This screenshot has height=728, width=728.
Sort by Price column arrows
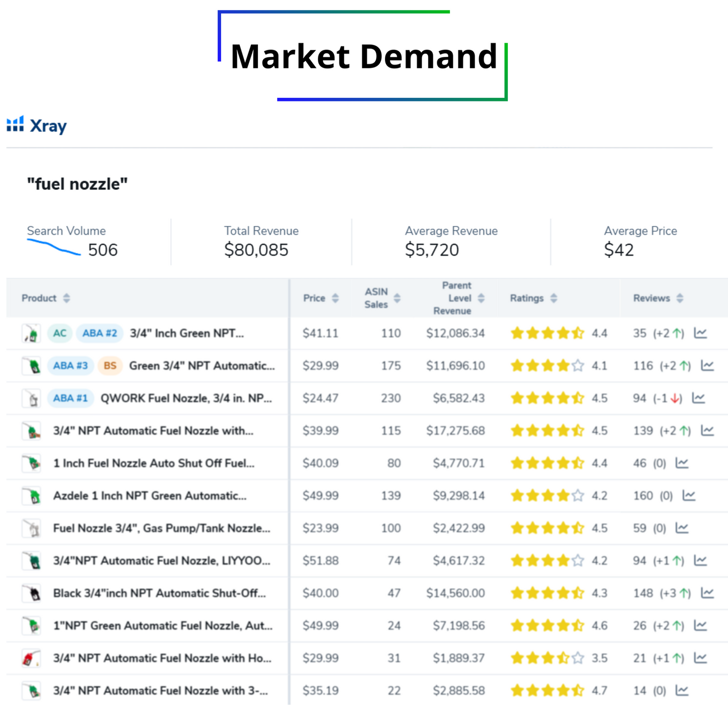pos(336,298)
